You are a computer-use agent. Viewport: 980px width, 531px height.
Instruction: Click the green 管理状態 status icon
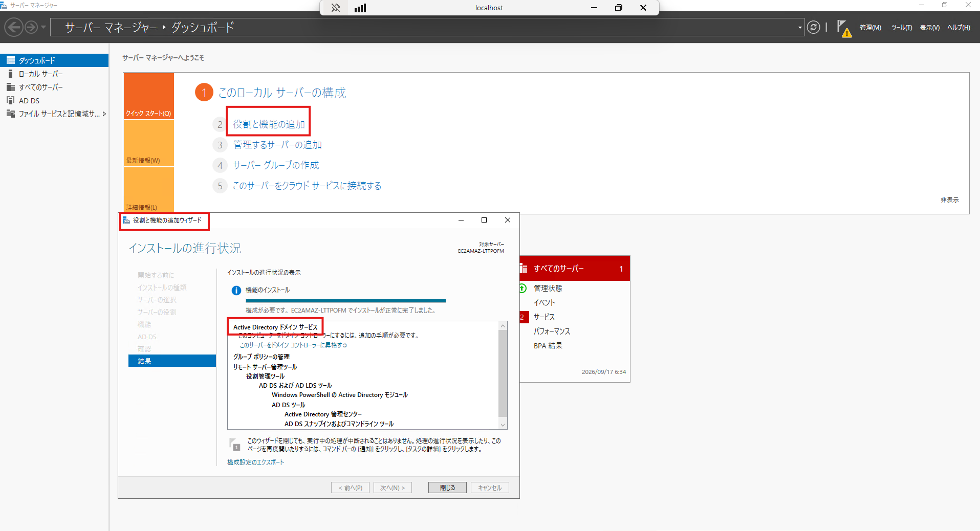(x=522, y=288)
